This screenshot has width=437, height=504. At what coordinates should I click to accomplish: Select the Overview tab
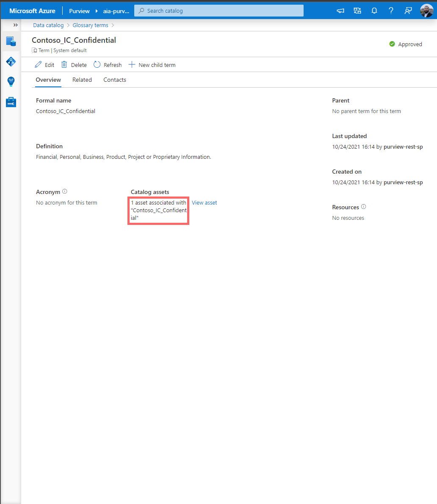pyautogui.click(x=48, y=80)
